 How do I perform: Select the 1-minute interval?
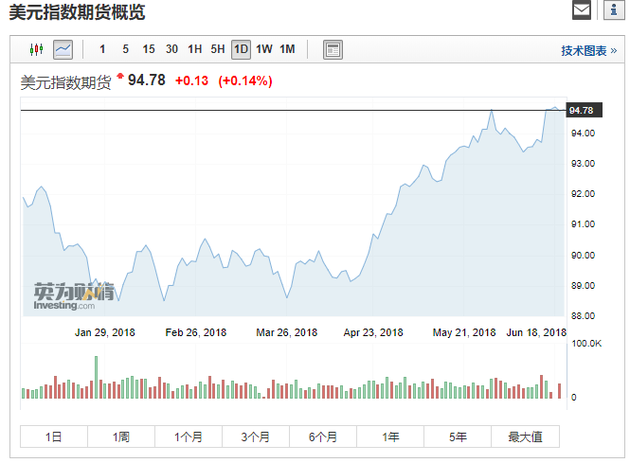[x=102, y=49]
